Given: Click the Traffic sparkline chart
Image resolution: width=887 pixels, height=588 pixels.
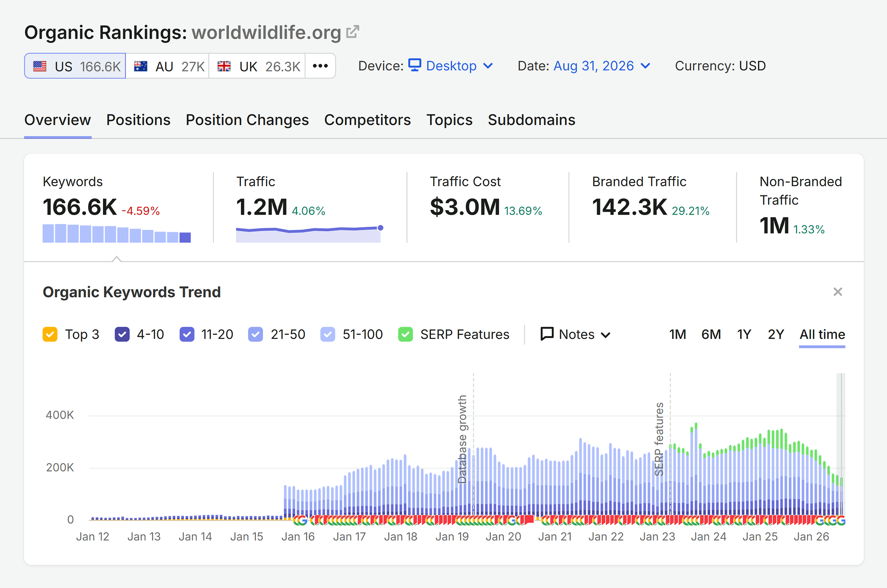Looking at the screenshot, I should coord(309,234).
